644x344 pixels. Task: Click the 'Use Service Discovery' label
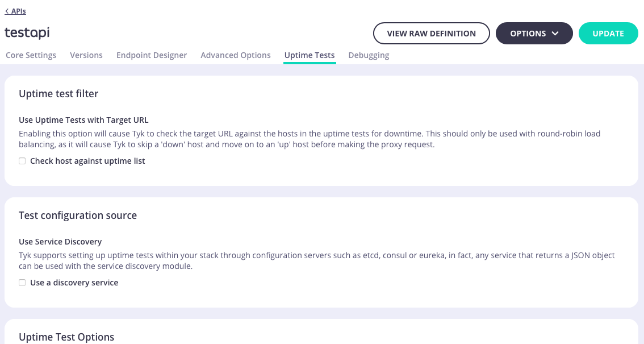click(60, 241)
